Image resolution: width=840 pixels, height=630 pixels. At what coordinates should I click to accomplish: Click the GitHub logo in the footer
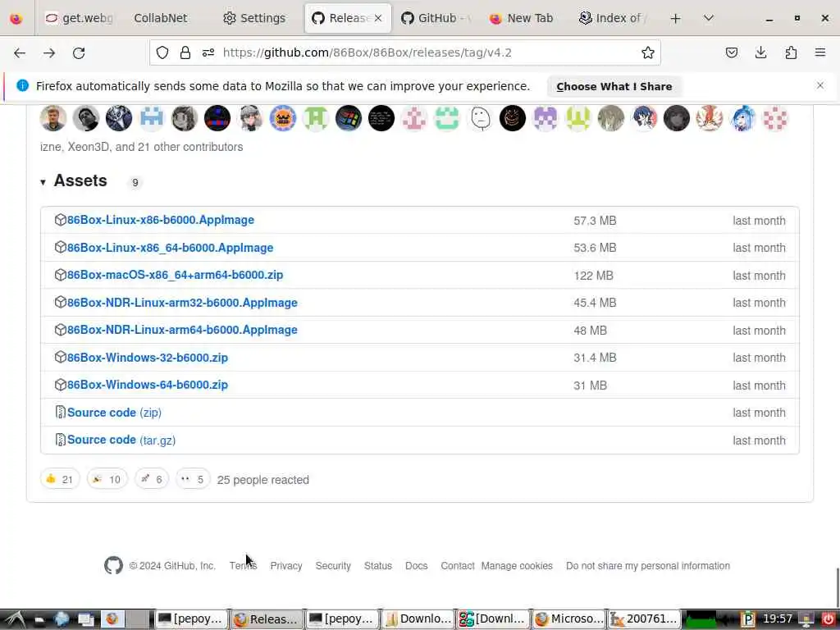[x=113, y=565]
